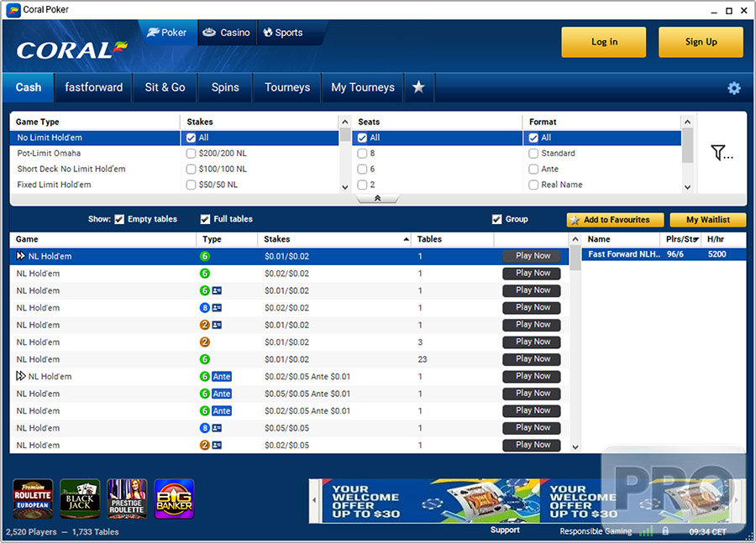The width and height of the screenshot is (756, 543).
Task: Toggle the Empty tables checkbox
Action: tap(119, 219)
